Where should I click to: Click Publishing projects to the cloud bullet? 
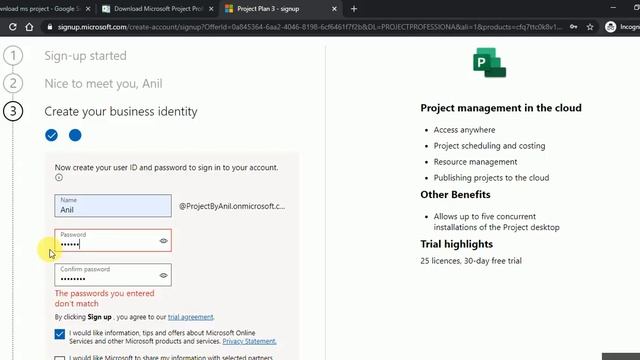491,178
